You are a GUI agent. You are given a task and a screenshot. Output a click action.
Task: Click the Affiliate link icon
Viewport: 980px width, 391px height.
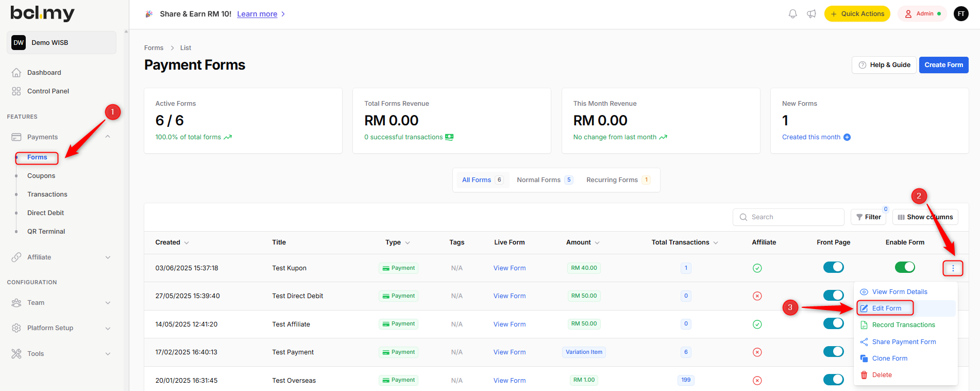[16, 257]
